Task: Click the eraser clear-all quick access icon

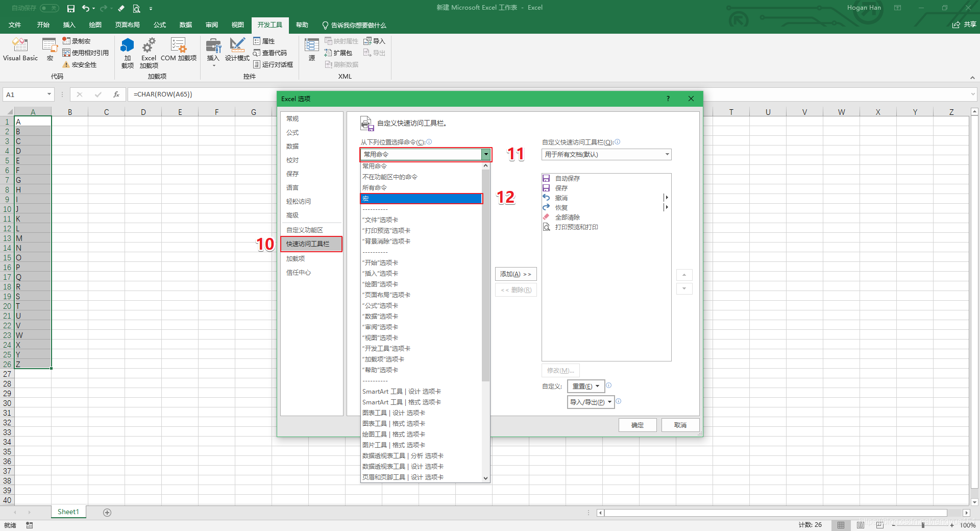Action: point(121,8)
